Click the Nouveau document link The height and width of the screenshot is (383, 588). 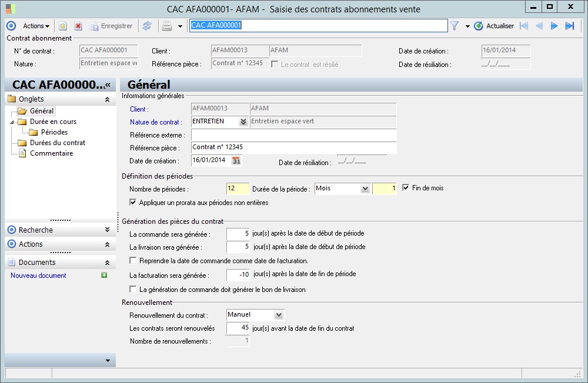click(38, 276)
